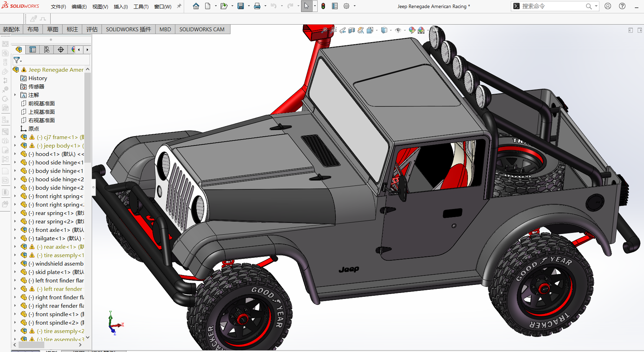
Task: Switch to the 评估 ribbon tab
Action: 92,29
